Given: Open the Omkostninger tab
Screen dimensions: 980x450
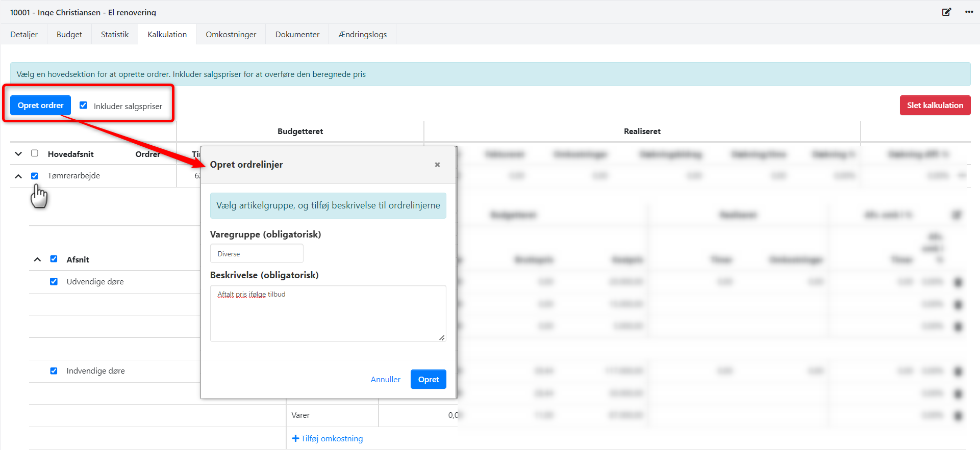Looking at the screenshot, I should 231,35.
